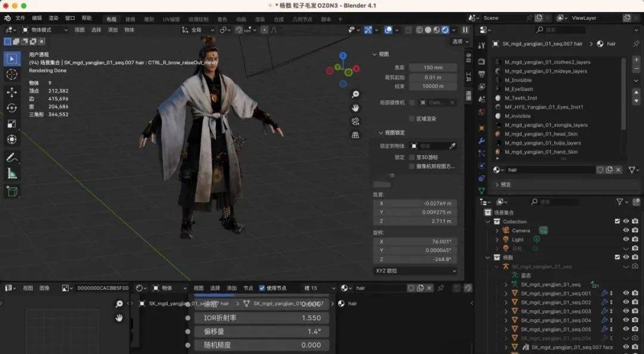This screenshot has height=354, width=644.
Task: Open the XYZ 欧拉 rotation mode dropdown
Action: [x=415, y=271]
